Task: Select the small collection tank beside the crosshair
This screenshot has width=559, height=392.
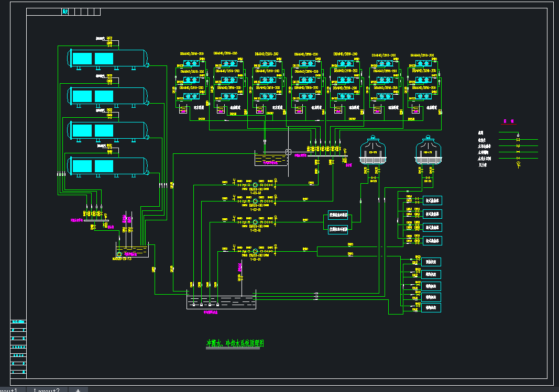Action: [271, 159]
